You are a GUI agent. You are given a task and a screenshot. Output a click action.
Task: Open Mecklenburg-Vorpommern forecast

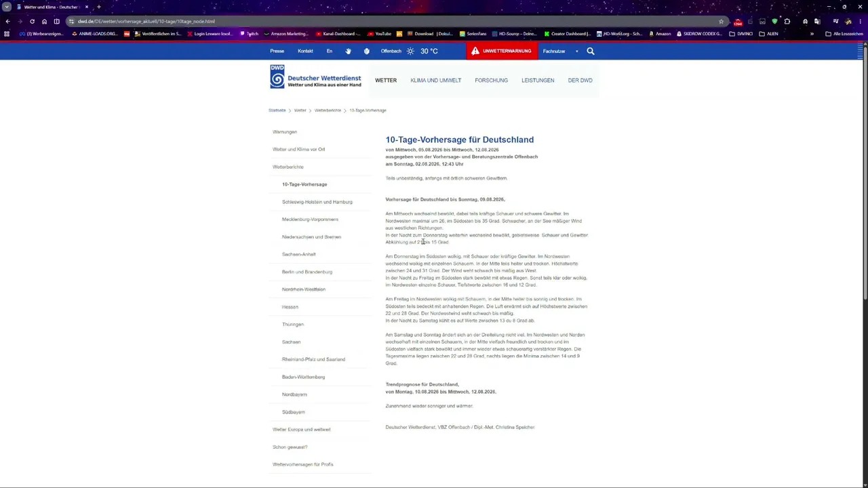pos(310,220)
